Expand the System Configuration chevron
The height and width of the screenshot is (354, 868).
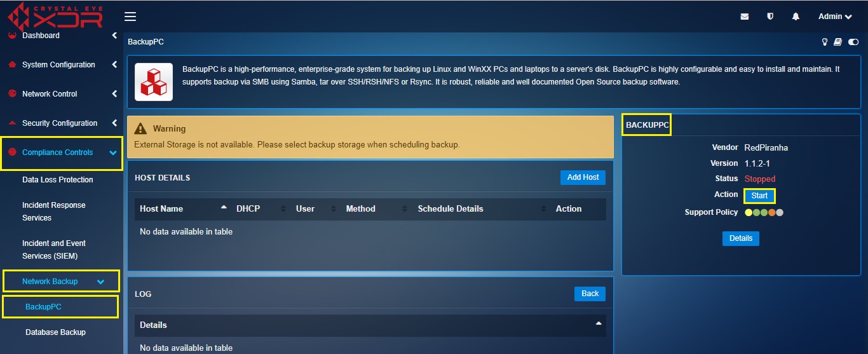[114, 65]
